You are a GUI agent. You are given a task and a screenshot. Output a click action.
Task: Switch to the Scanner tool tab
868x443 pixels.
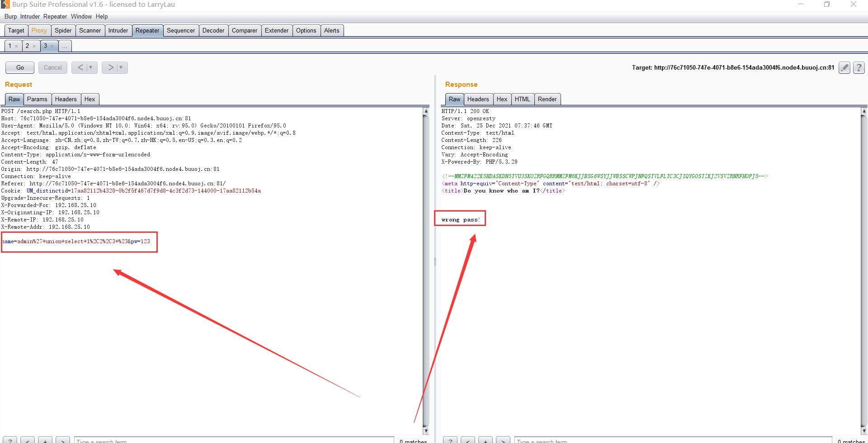click(x=90, y=31)
